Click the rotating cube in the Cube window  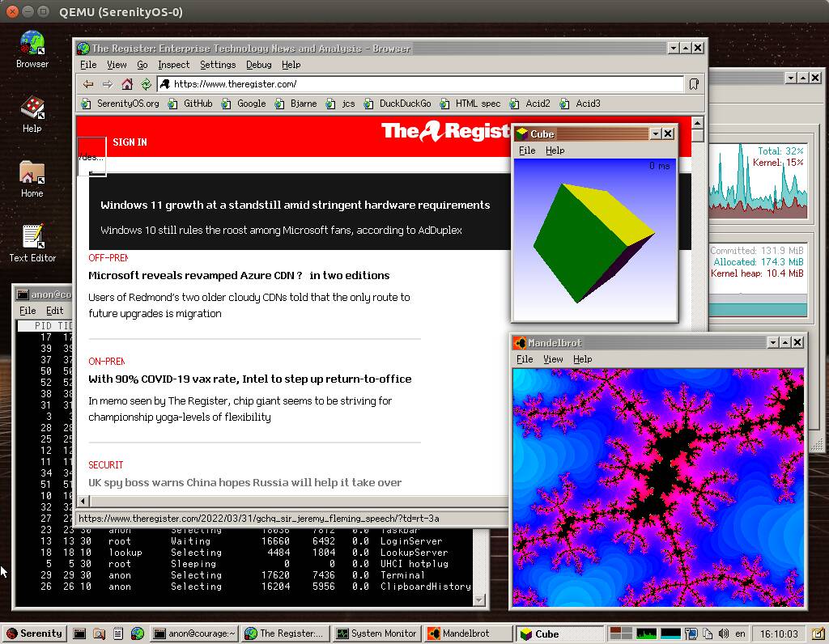(593, 243)
